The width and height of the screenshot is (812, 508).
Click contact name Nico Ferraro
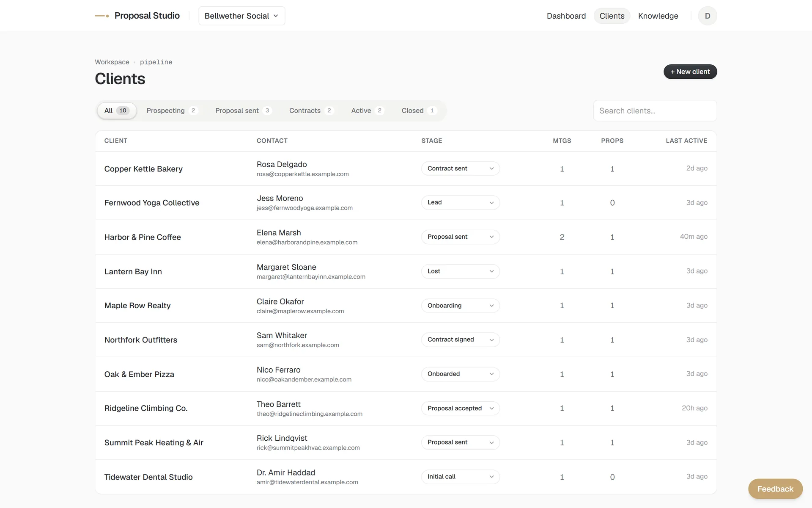pyautogui.click(x=278, y=370)
